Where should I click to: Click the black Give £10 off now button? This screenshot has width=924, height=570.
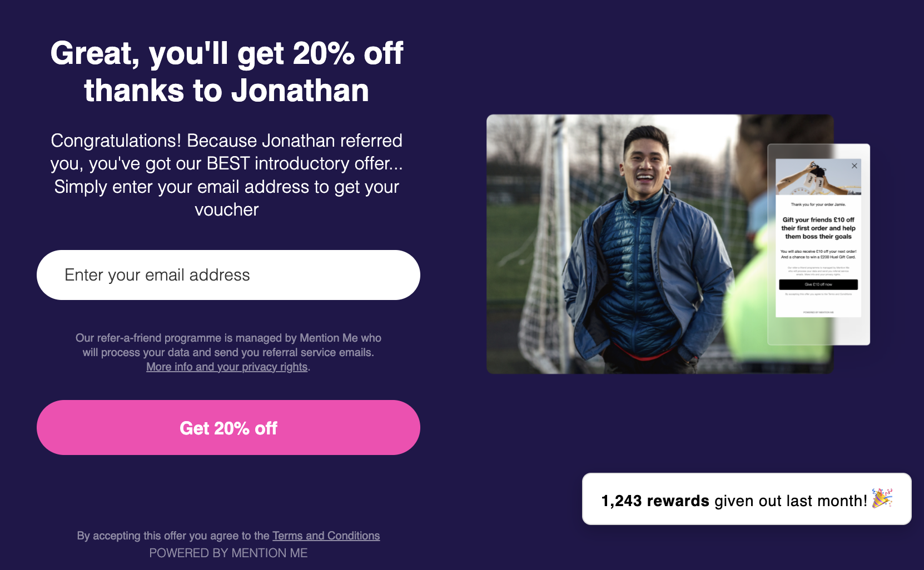(x=818, y=284)
